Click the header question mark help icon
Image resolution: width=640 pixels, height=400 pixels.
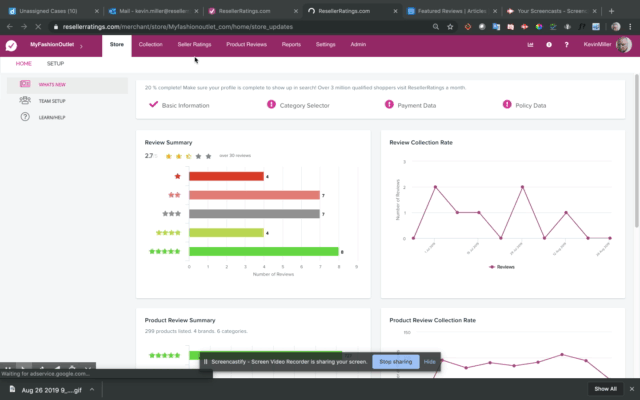point(566,44)
